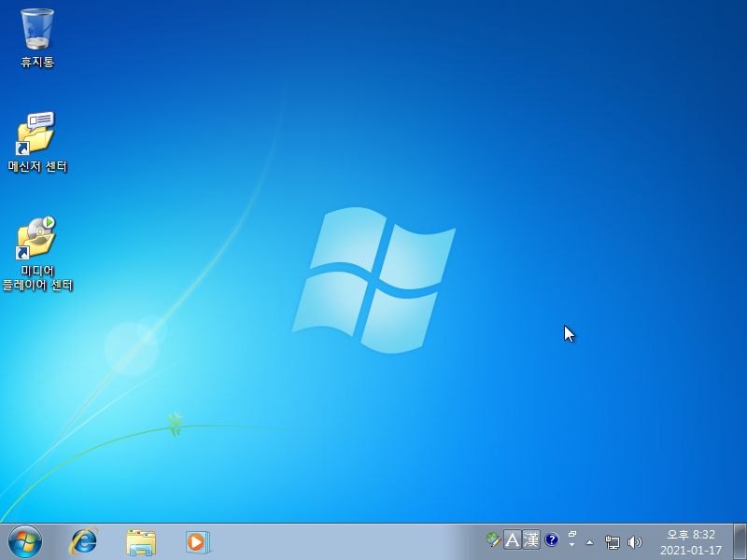Screen dimensions: 747x560
Task: Open the language bar help icon
Action: (x=552, y=540)
